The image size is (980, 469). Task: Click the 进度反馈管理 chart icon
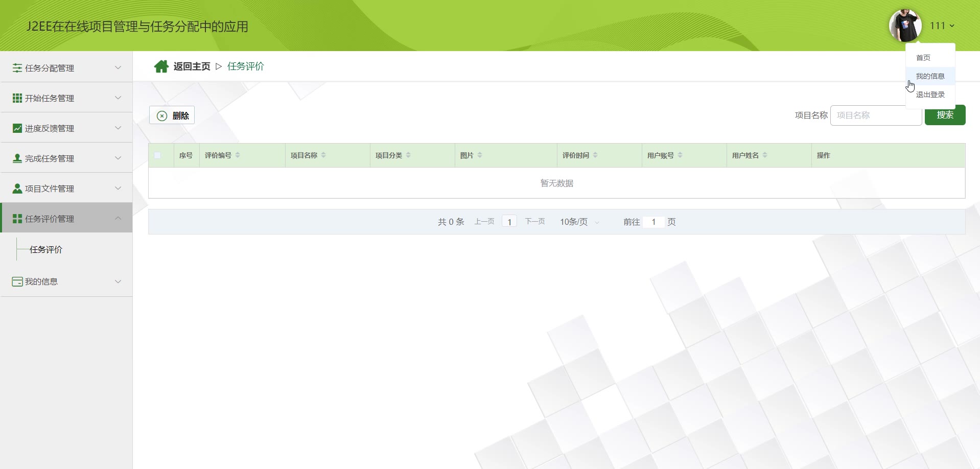(x=17, y=128)
